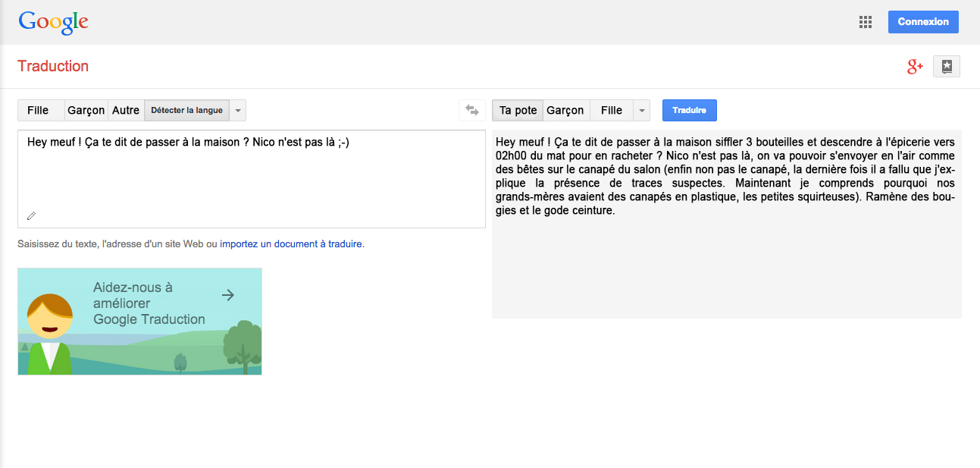The image size is (980, 468).
Task: Select source language Garçon
Action: coord(86,111)
